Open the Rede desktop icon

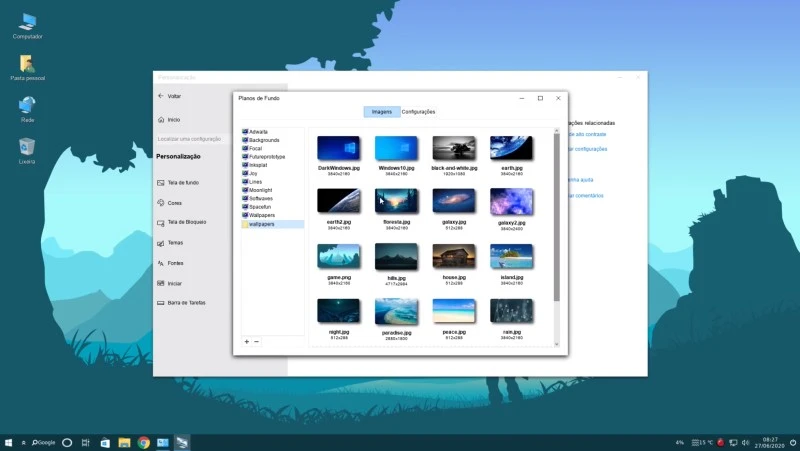coord(28,109)
